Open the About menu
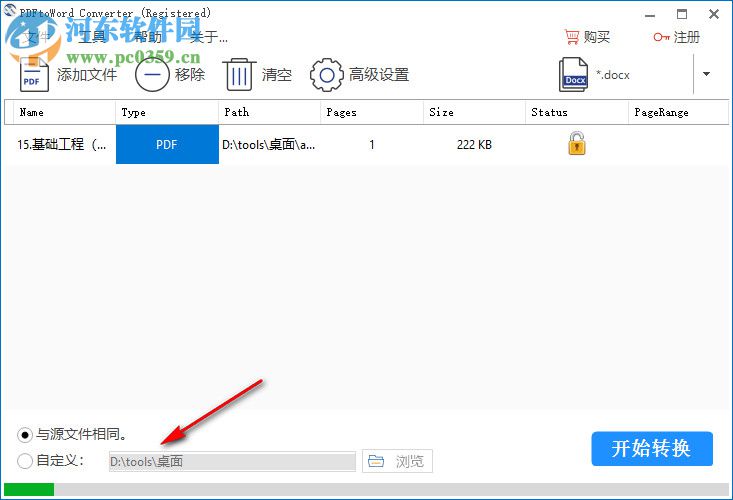Viewport: 733px width, 500px height. pos(208,37)
